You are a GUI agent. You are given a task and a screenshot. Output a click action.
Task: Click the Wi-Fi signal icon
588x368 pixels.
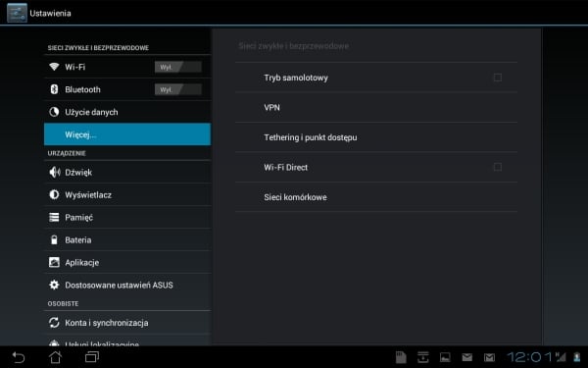click(54, 67)
